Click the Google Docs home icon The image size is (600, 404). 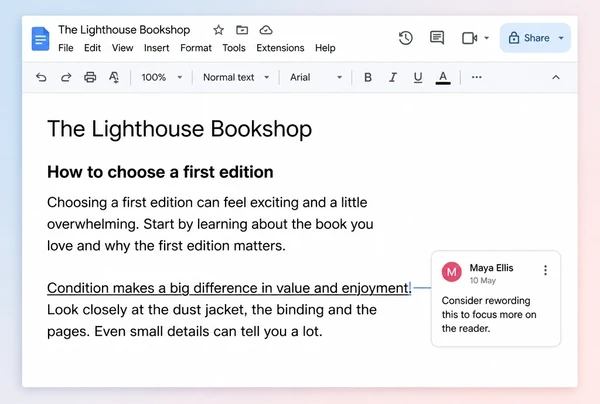tap(40, 39)
